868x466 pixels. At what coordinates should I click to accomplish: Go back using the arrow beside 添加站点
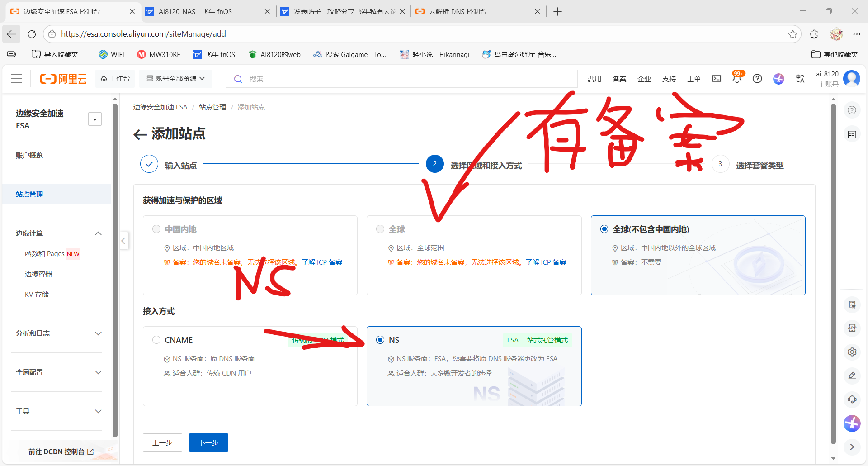(140, 134)
